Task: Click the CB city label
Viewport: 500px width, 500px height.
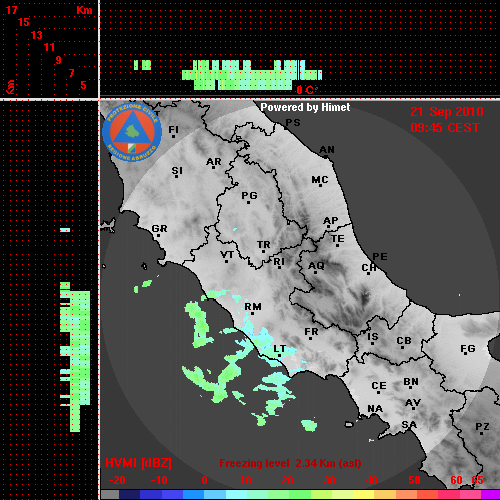Action: [x=404, y=341]
